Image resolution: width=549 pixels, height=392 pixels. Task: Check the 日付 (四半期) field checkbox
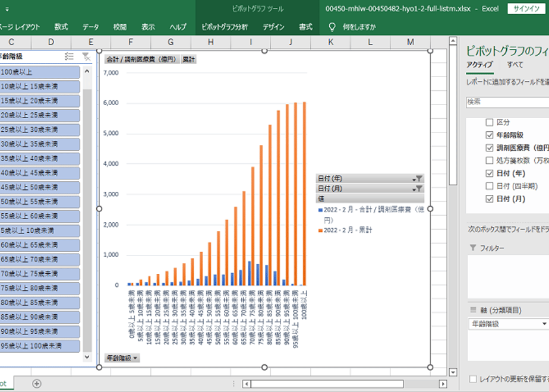(490, 186)
